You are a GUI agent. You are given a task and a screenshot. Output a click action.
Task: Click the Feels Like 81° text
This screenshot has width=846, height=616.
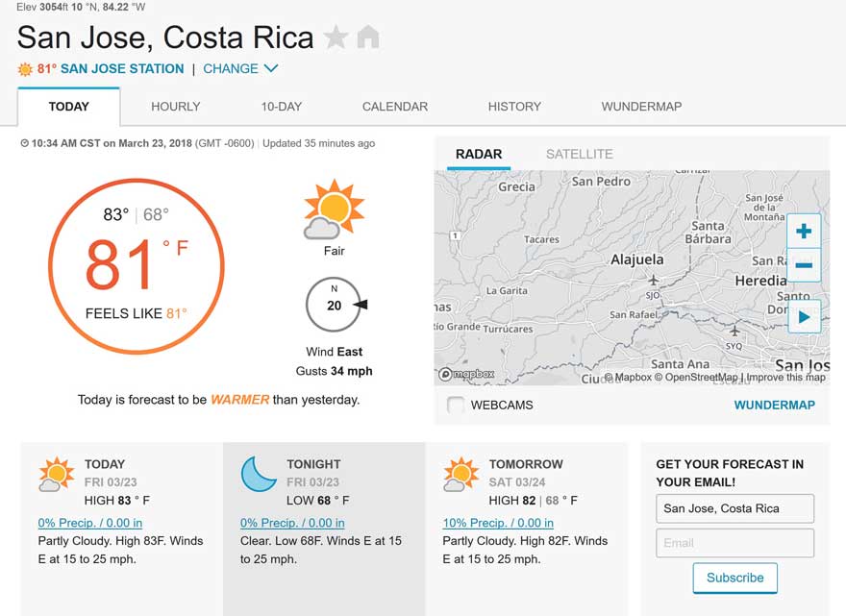point(136,313)
